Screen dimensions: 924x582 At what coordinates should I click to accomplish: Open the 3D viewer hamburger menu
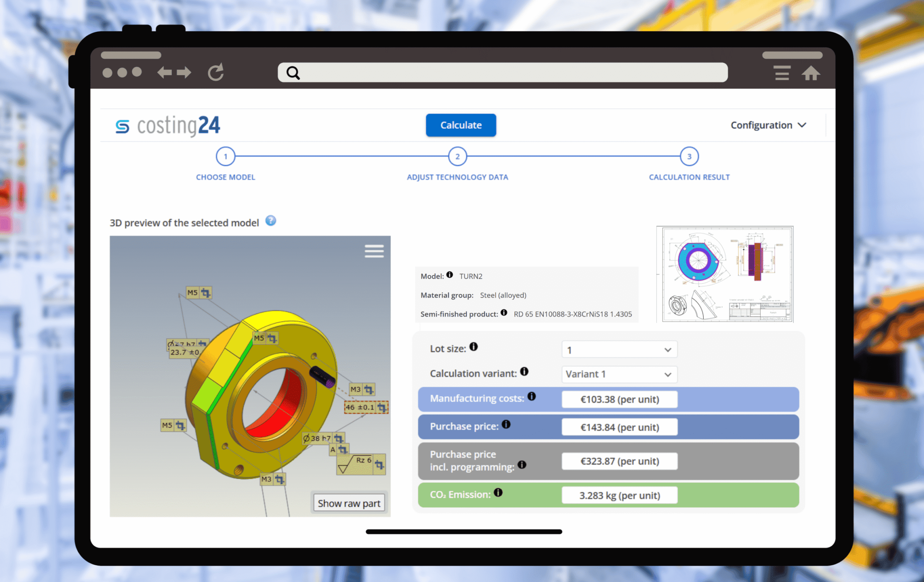tap(374, 251)
